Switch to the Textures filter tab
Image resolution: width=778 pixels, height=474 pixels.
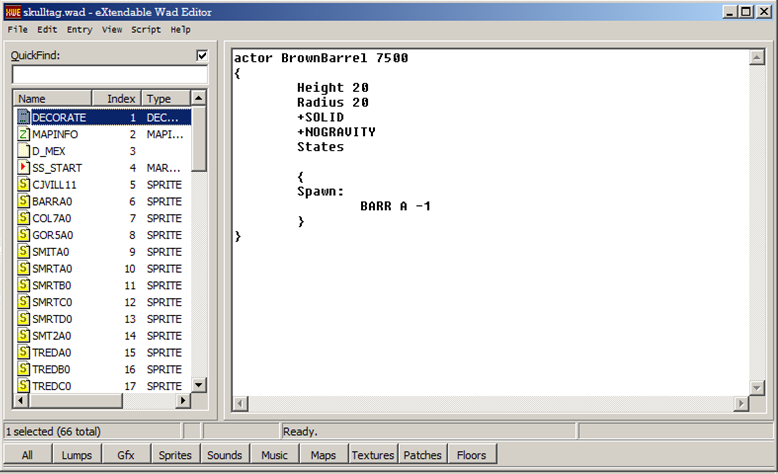[x=373, y=455]
